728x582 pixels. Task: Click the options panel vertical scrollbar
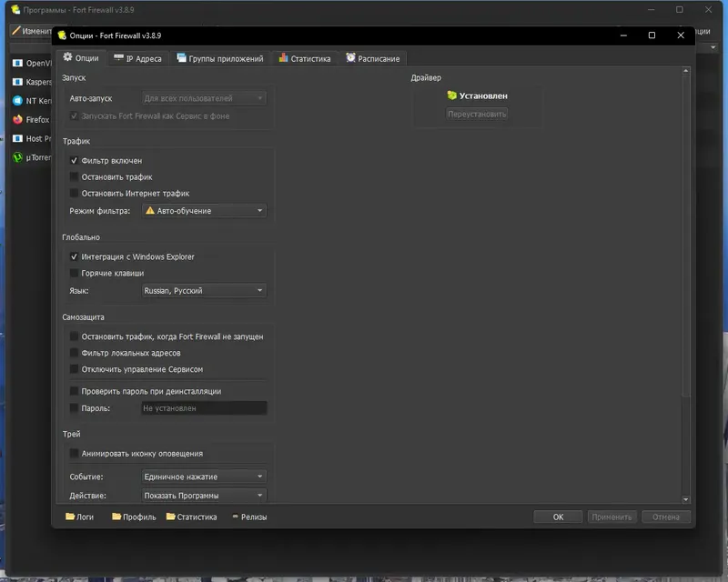(x=686, y=236)
